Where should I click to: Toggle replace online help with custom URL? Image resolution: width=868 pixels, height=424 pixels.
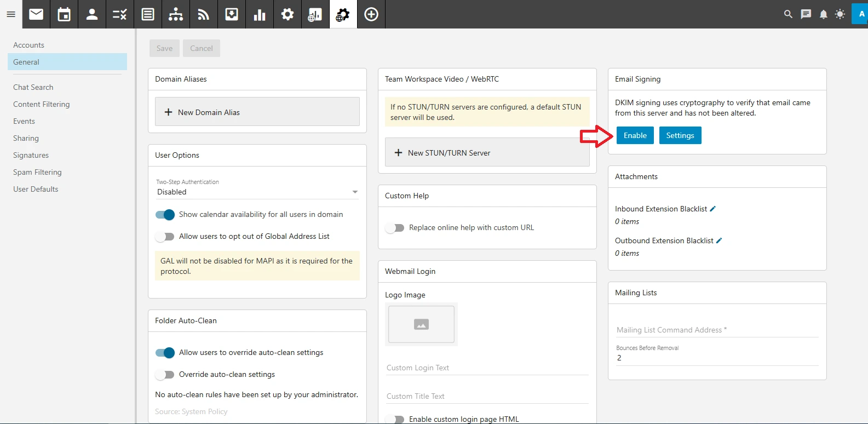coord(395,228)
